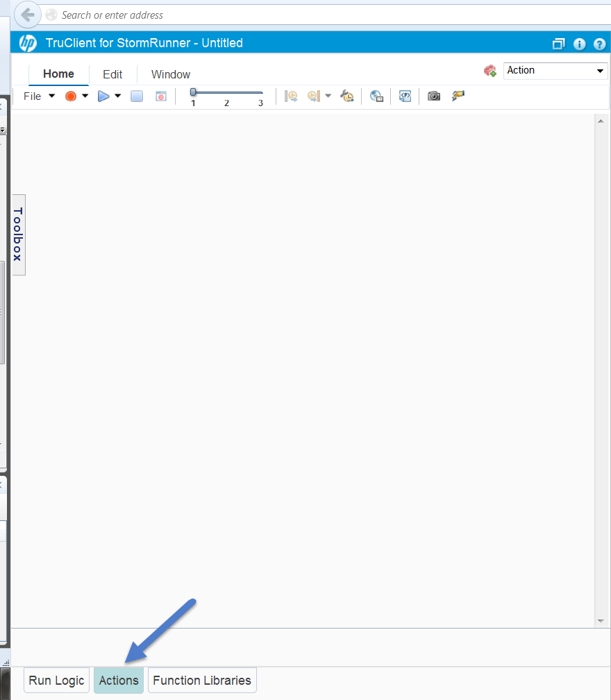The width and height of the screenshot is (611, 700).
Task: Click the HP logo icon
Action: [28, 43]
